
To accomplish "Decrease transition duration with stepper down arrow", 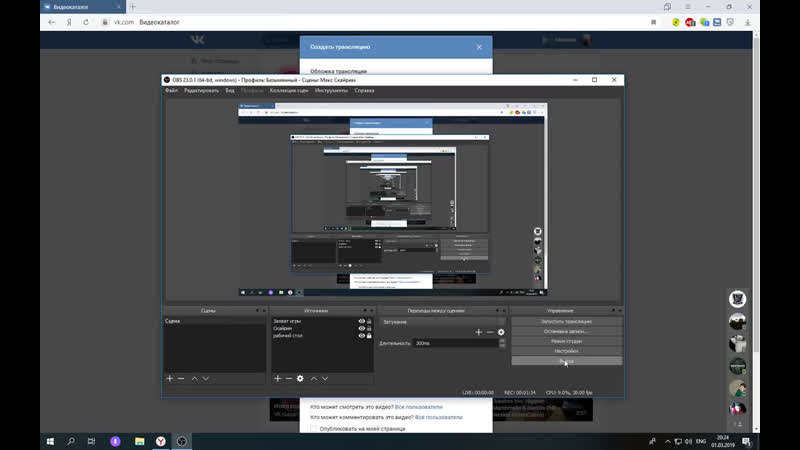I will click(502, 346).
